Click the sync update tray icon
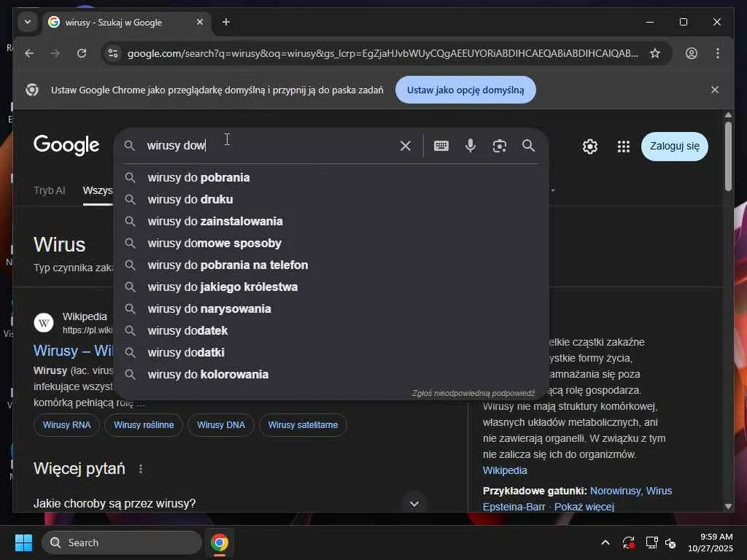 [628, 542]
